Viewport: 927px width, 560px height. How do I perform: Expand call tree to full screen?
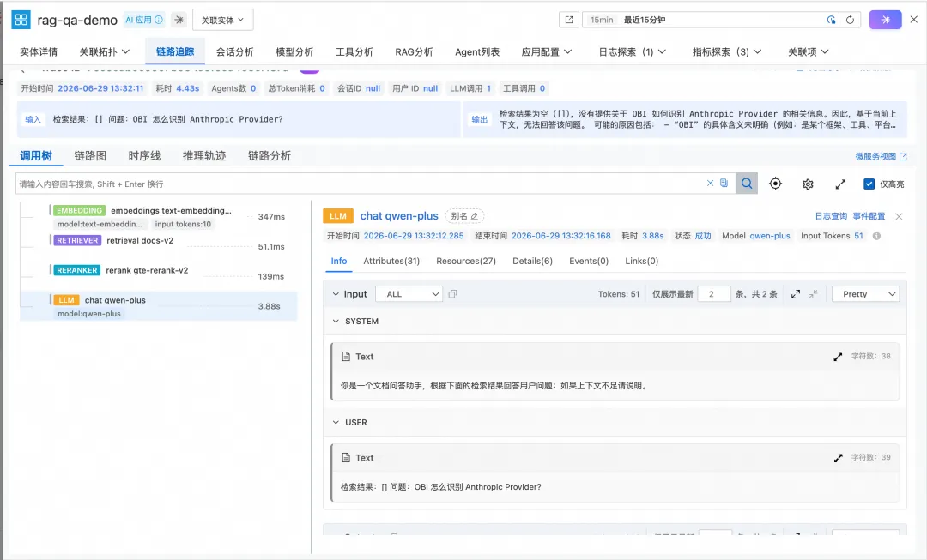click(x=840, y=184)
